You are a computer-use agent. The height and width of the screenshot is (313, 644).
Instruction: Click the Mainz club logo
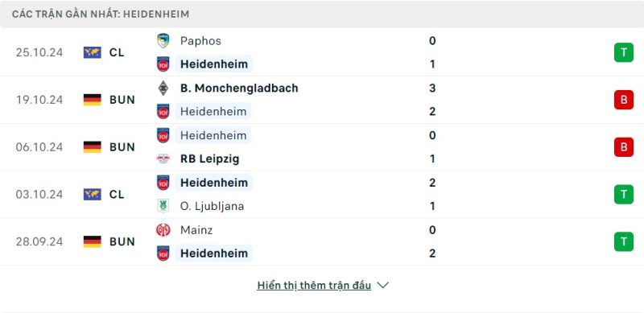(x=163, y=229)
